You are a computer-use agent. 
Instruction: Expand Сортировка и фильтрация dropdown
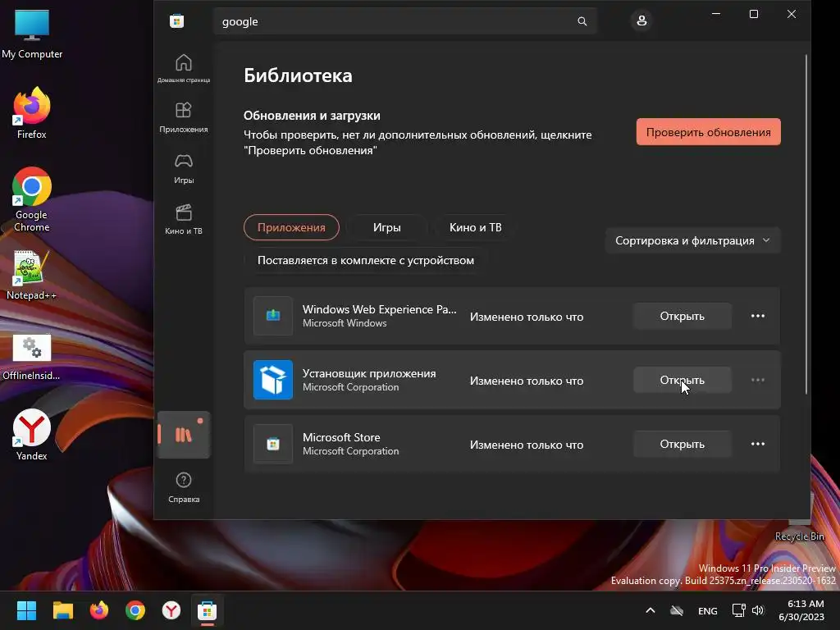[x=692, y=240]
